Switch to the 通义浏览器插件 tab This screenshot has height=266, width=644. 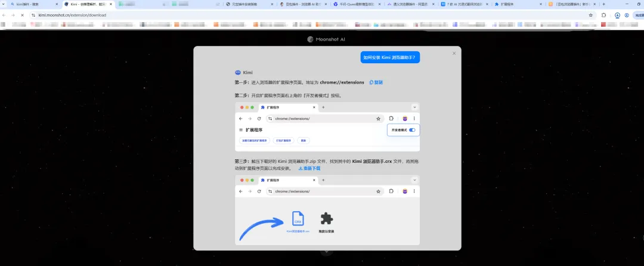click(411, 4)
